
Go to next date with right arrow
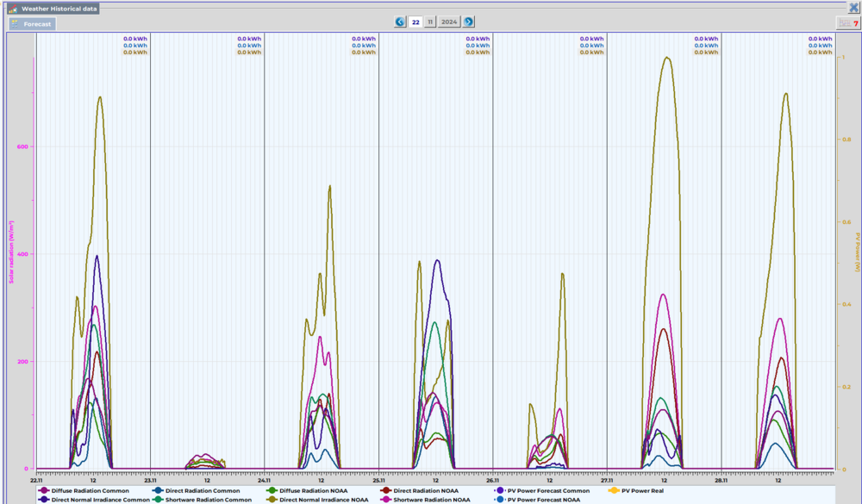(468, 22)
